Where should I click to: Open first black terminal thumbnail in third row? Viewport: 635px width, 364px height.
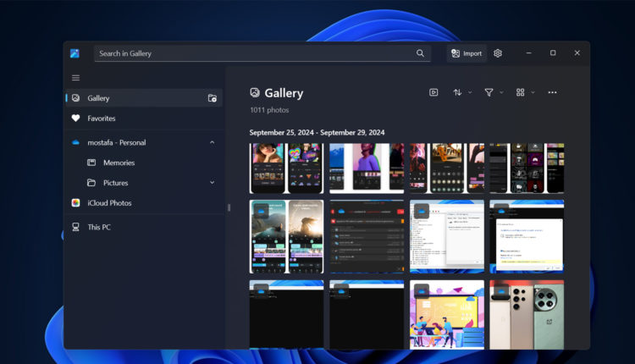click(x=286, y=314)
